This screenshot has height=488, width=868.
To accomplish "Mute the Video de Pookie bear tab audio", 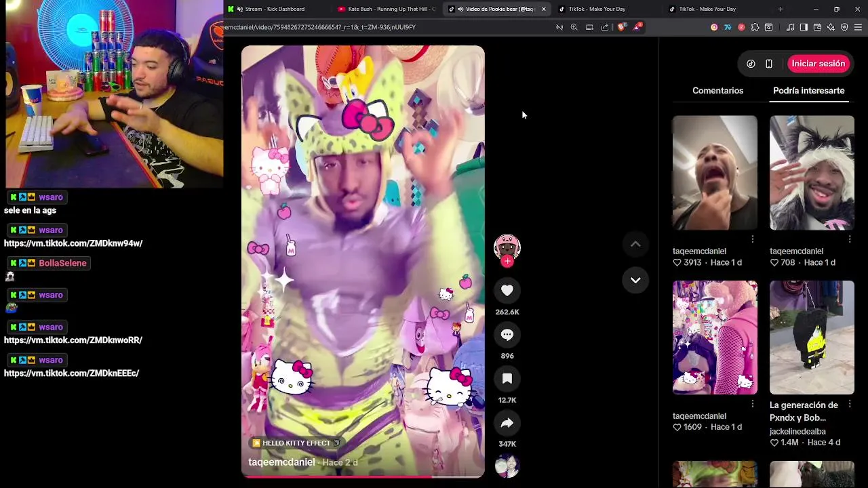I will click(x=460, y=9).
